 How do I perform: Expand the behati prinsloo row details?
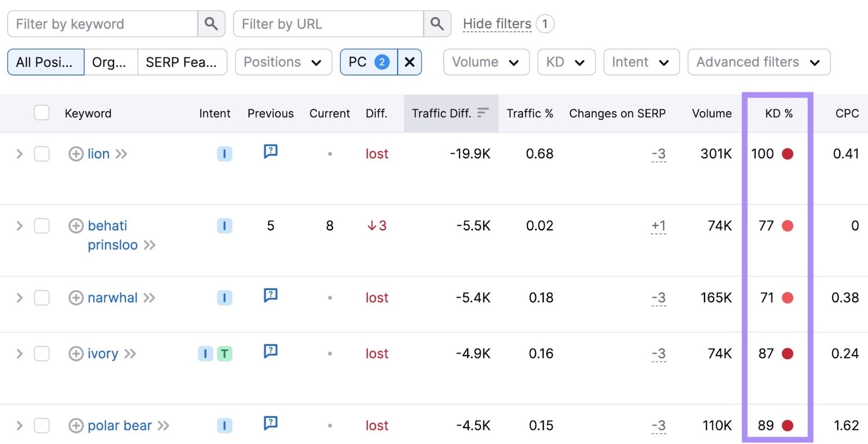point(20,226)
